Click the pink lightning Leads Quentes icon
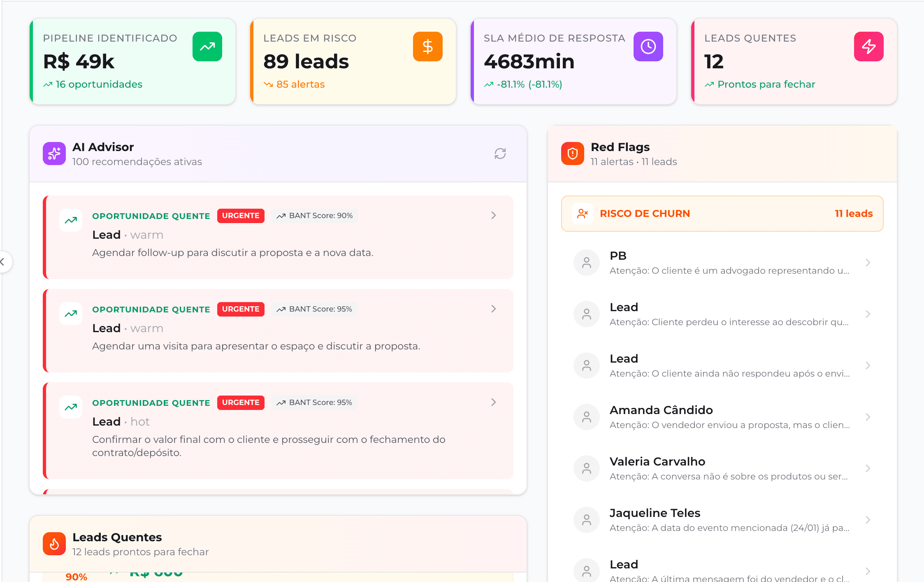 click(868, 47)
